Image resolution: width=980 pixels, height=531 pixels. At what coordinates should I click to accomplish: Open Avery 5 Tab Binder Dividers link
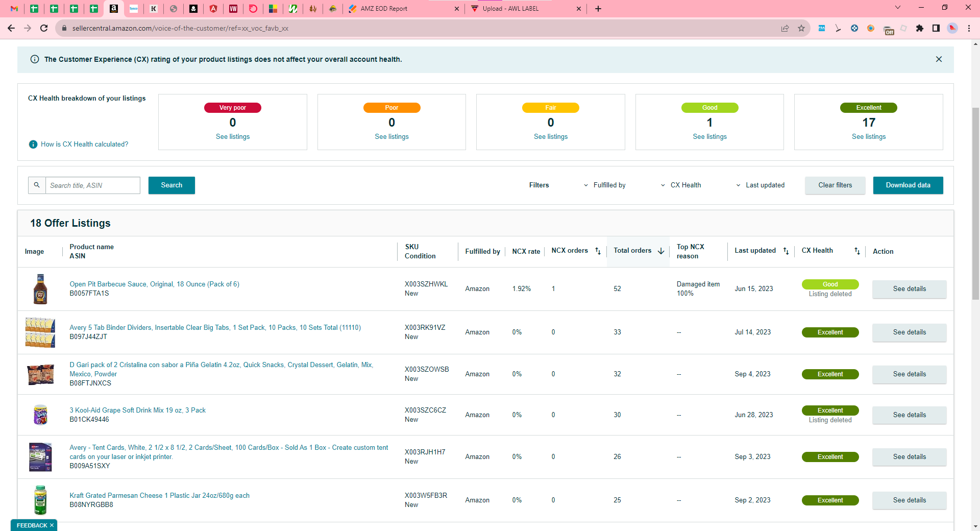click(215, 328)
